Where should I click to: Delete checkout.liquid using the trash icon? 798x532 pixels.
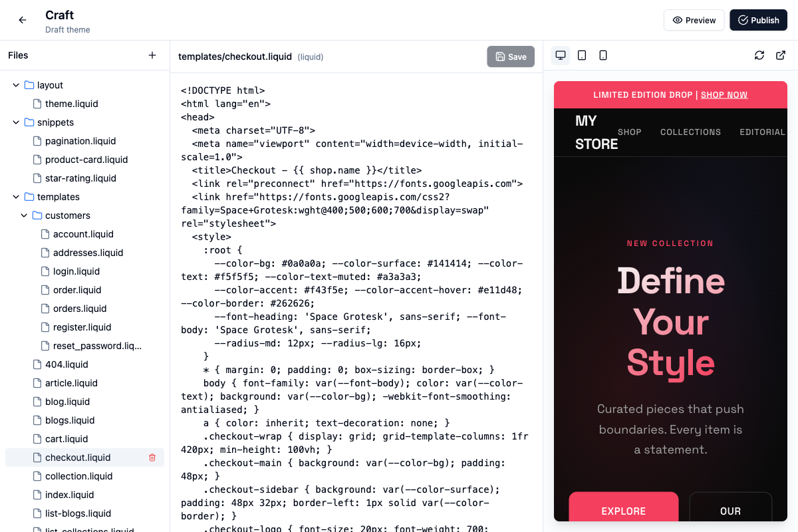[x=152, y=458]
